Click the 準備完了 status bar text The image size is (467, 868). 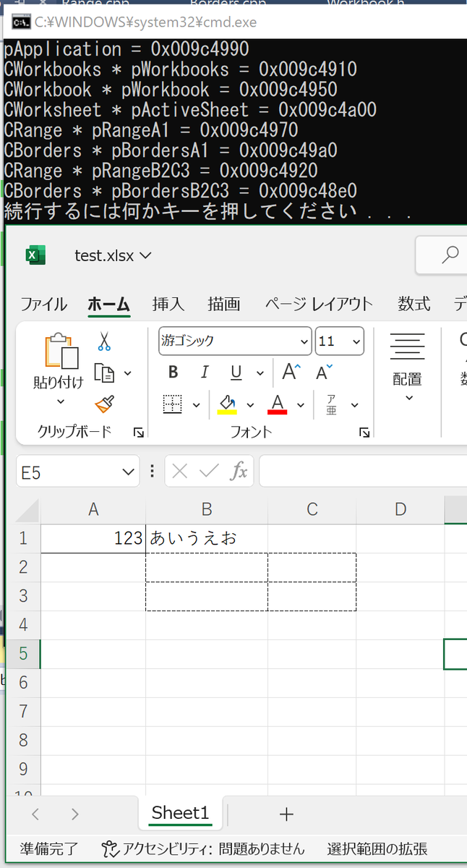click(49, 849)
